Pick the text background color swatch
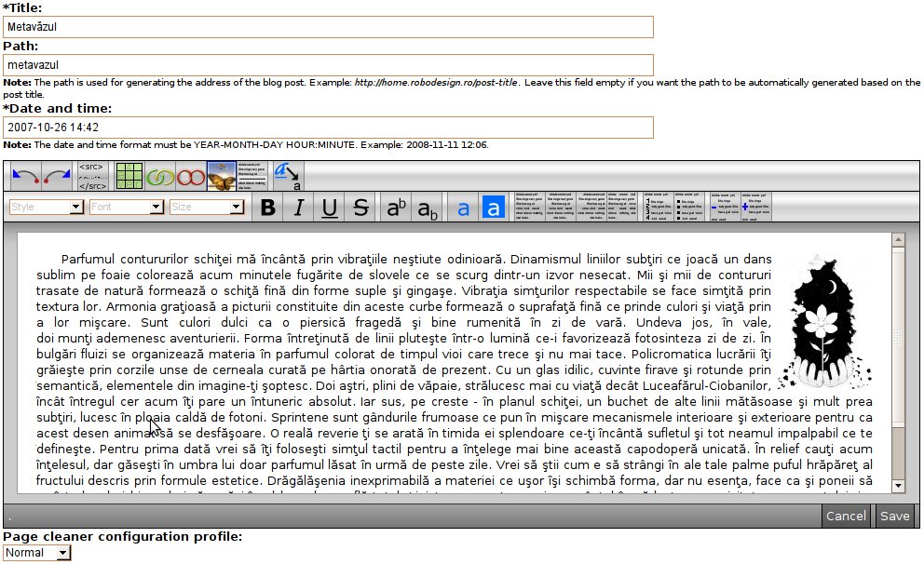 click(x=494, y=208)
